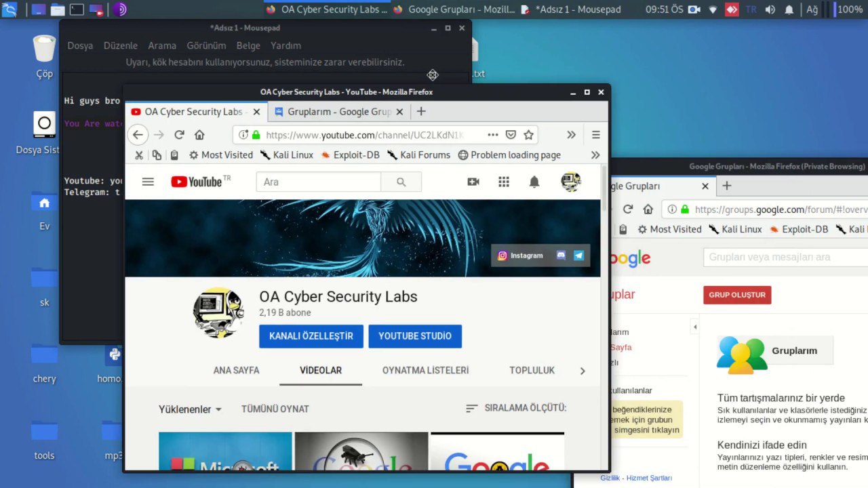Click TÜMÜNÜ OYNAT

[275, 409]
